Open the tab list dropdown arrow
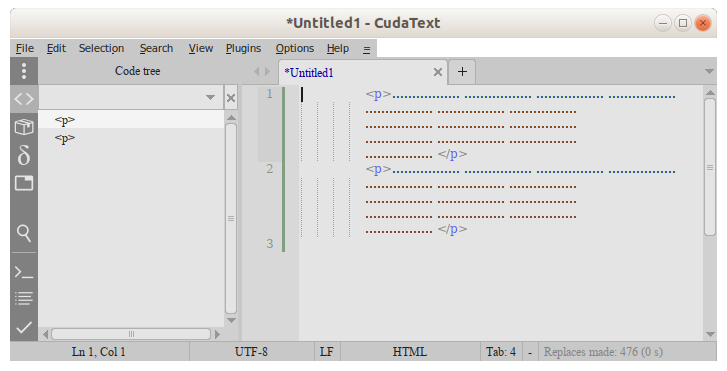 coord(709,71)
